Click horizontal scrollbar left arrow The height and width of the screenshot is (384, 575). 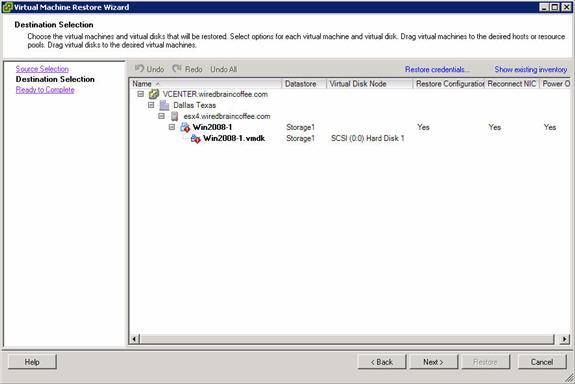click(135, 339)
